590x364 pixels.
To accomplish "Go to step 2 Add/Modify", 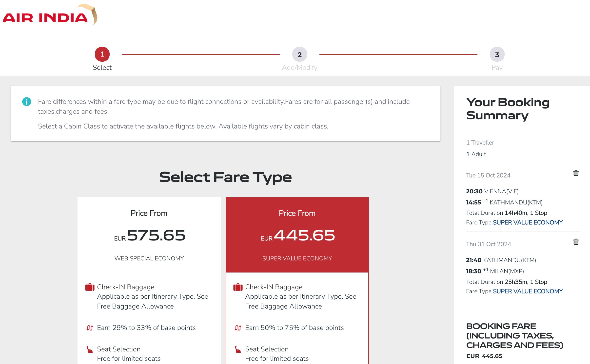I will 299,55.
